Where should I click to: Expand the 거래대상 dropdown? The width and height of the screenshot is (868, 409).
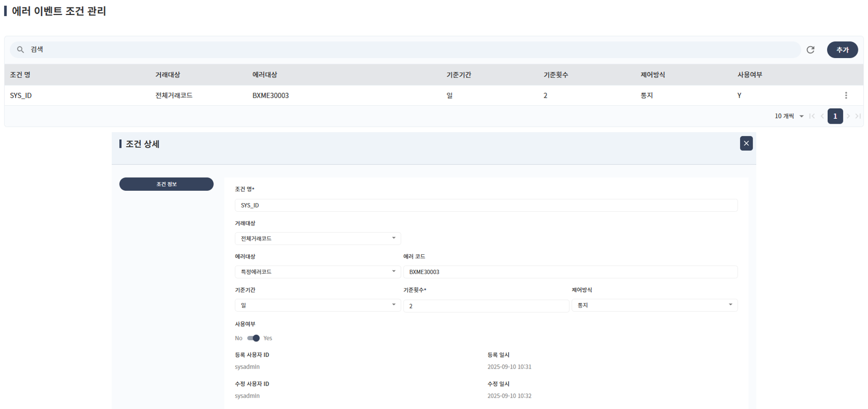pos(317,238)
